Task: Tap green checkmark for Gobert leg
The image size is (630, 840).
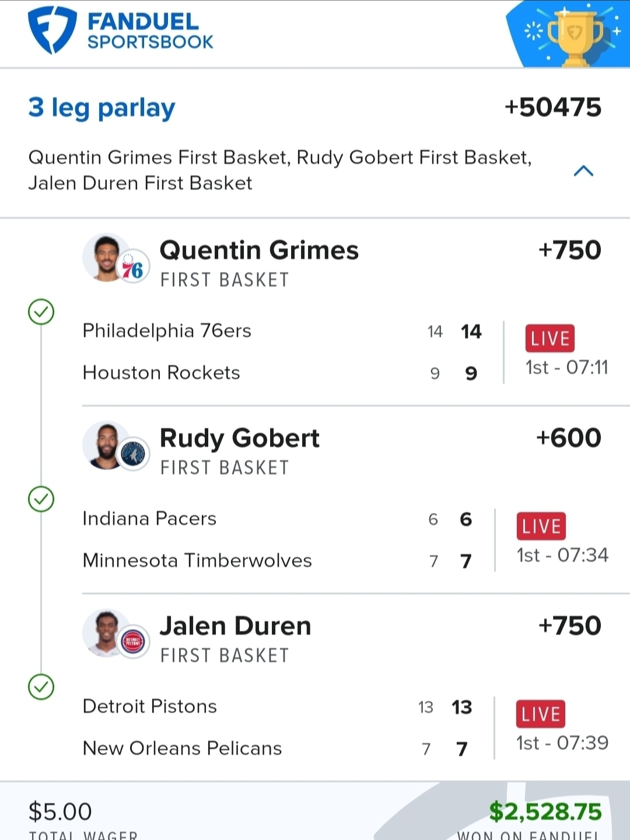Action: (41, 499)
